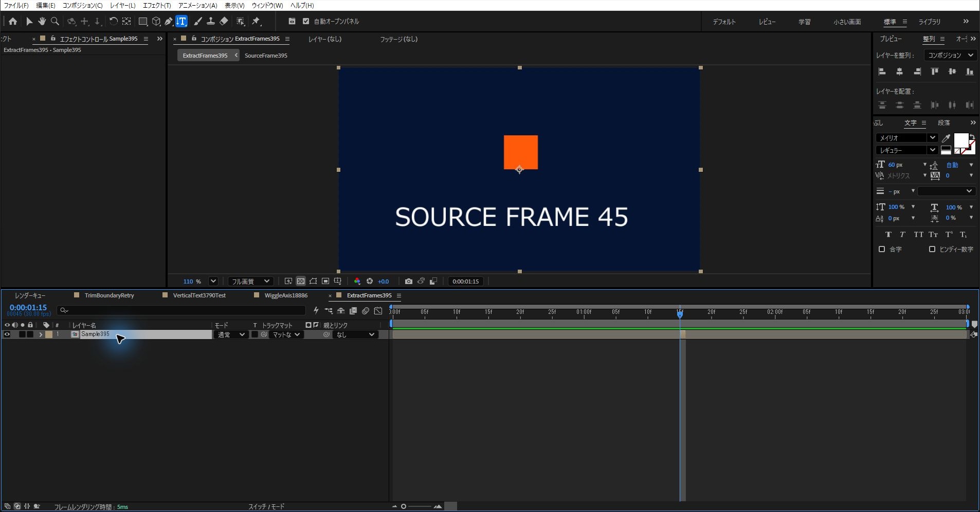Expand the Sample395 layer properties
Image resolution: width=980 pixels, height=512 pixels.
click(41, 334)
